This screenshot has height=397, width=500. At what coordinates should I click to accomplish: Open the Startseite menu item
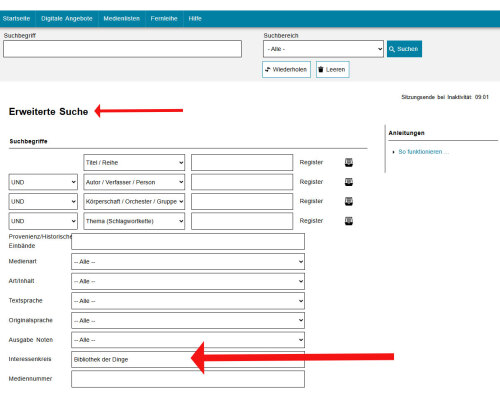[x=16, y=19]
